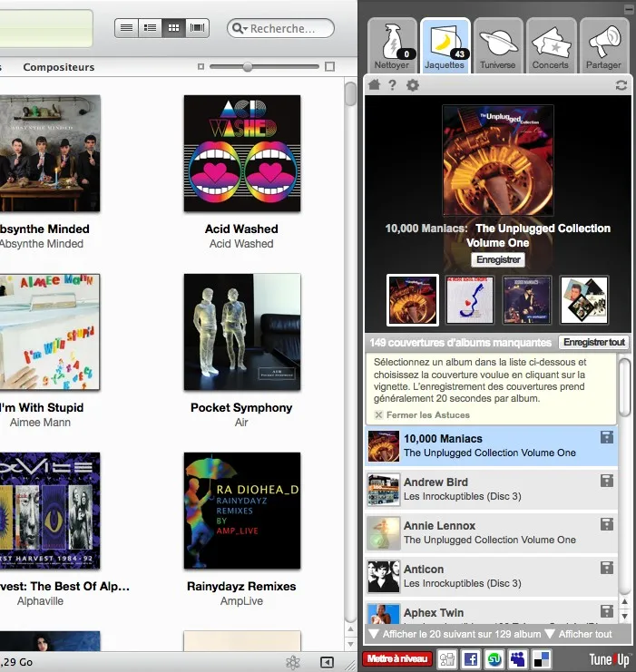Viewport: 636px width, 672px height.
Task: Close tips with Fermer les Astuces
Action: pyautogui.click(x=422, y=414)
